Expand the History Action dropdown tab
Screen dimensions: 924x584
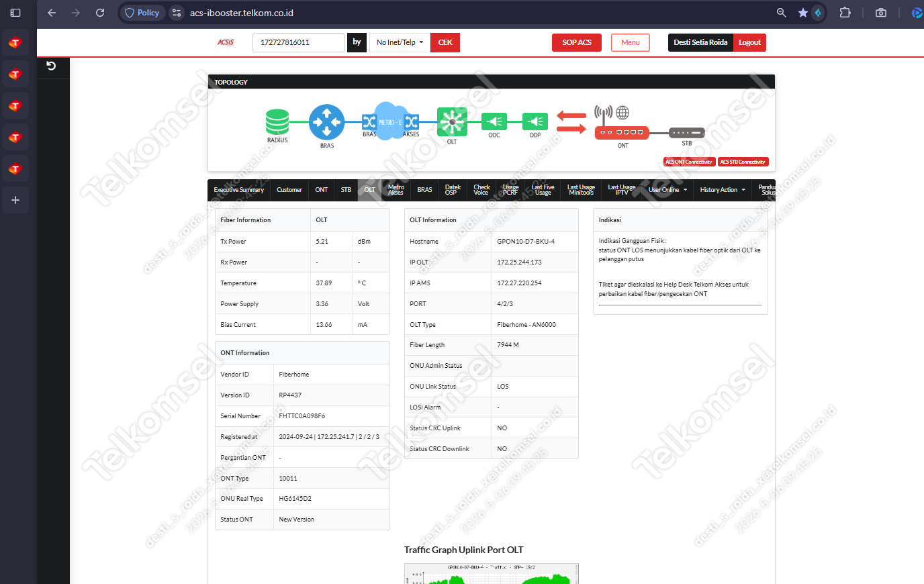[723, 190]
